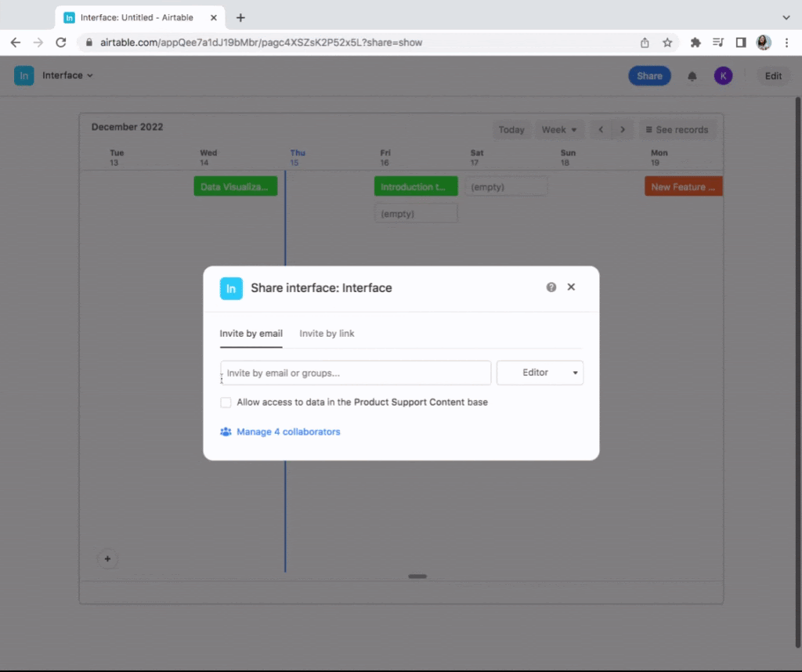
Task: Focus the Invite by email or groups field
Action: point(356,373)
